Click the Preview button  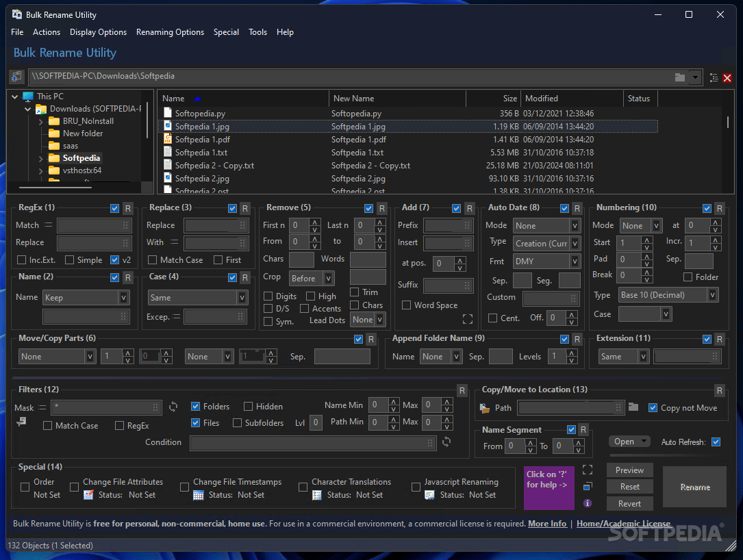[629, 470]
